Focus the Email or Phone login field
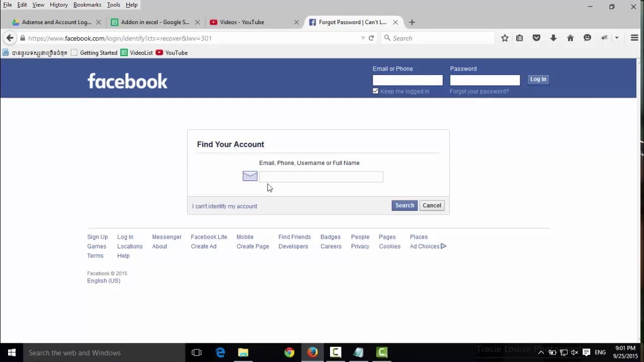The height and width of the screenshot is (362, 644). (408, 80)
